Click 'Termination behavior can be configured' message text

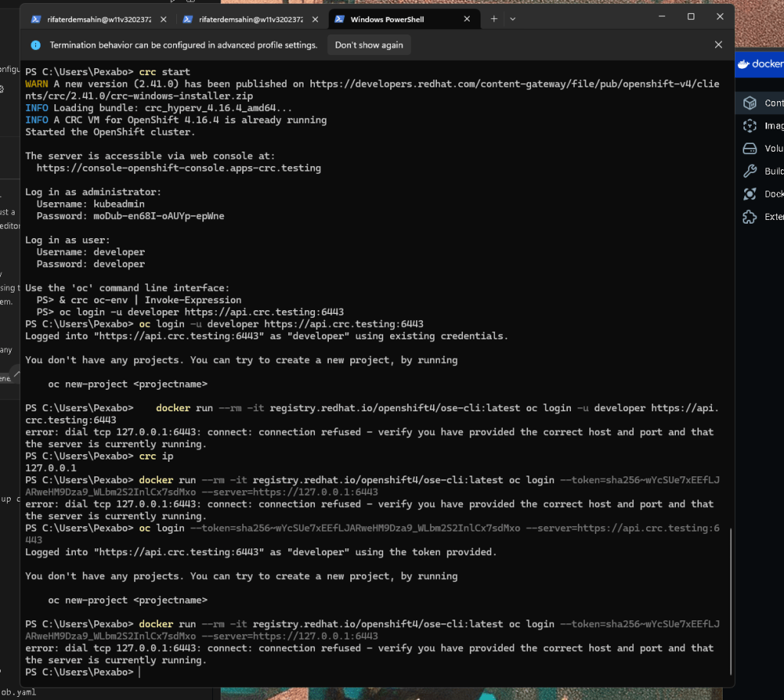(x=183, y=45)
